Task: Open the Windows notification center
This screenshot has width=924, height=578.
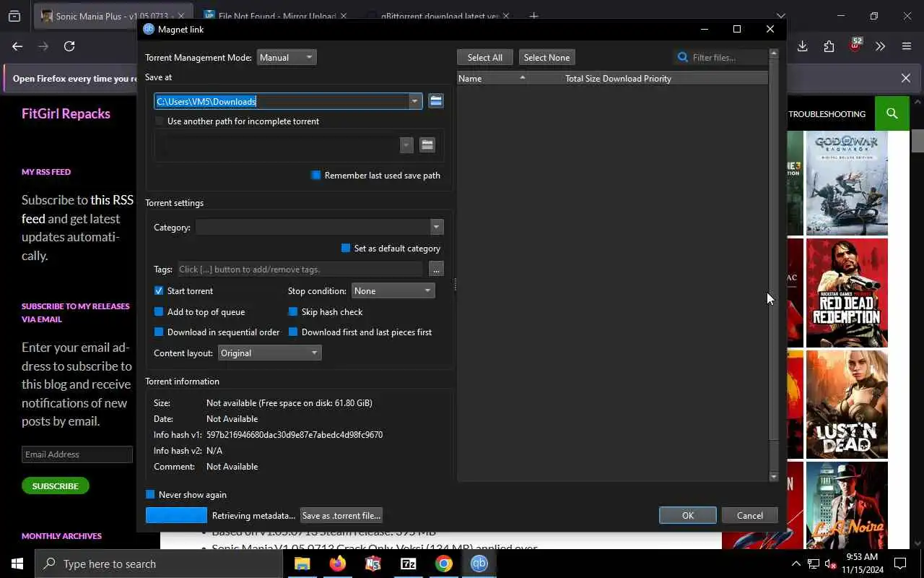Action: pyautogui.click(x=900, y=564)
